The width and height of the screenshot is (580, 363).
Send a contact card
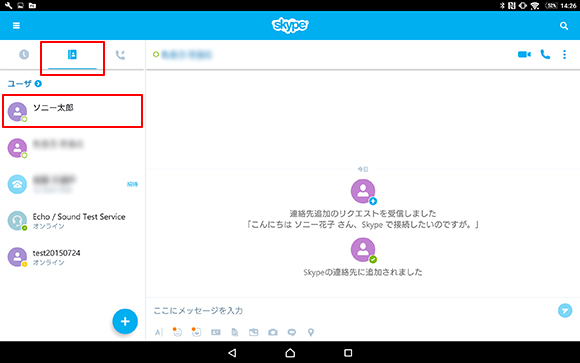click(x=216, y=332)
